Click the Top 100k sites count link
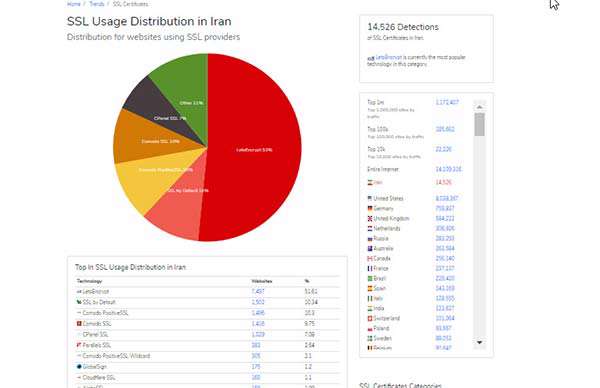 pyautogui.click(x=445, y=129)
